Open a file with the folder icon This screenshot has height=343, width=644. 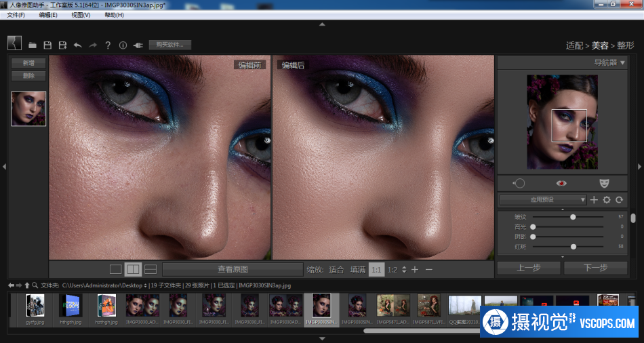[x=33, y=45]
